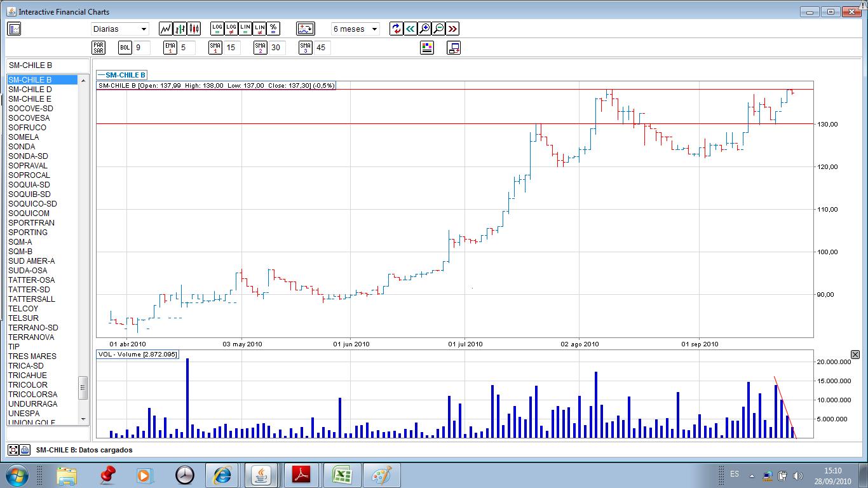Switch to candlestick chart type
Viewport: 868px width, 488px height.
tap(194, 29)
